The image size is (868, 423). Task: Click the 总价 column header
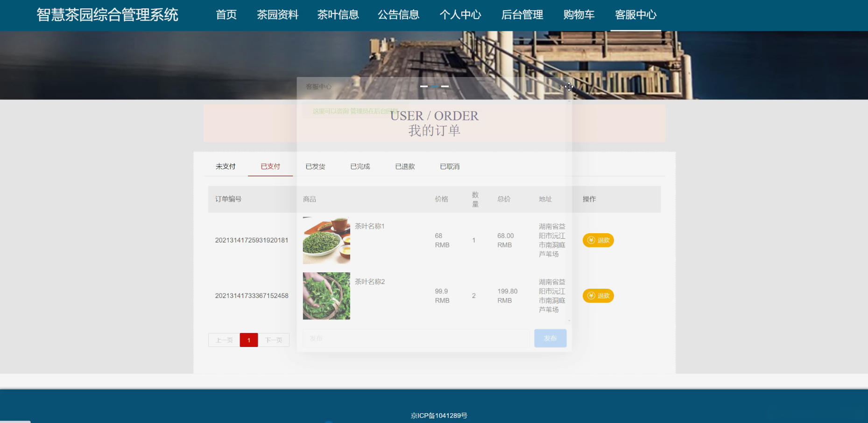(504, 199)
